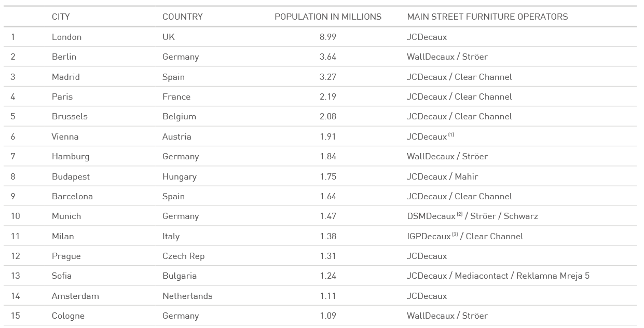Click the COUNTRY column header
Screen dimensions: 644x328
[x=183, y=17]
